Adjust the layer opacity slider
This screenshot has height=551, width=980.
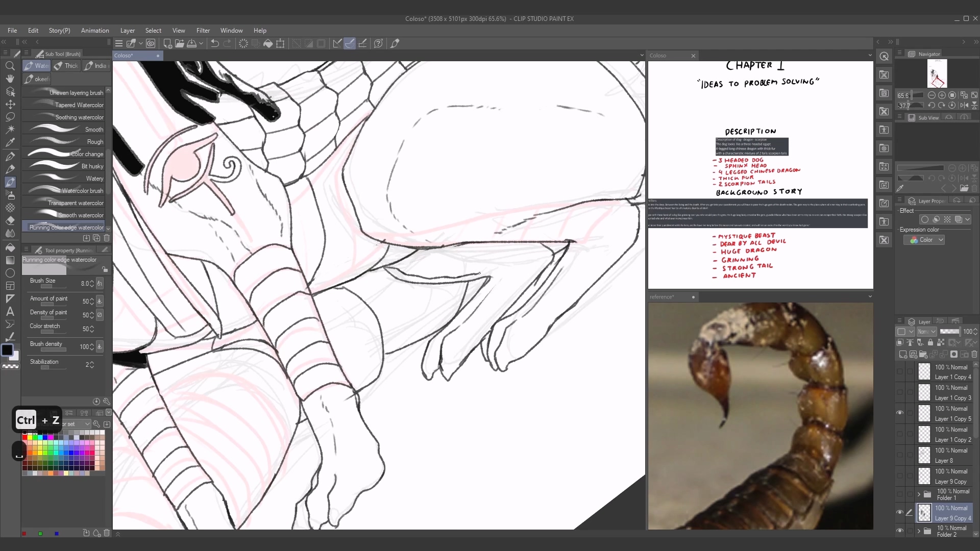point(950,332)
